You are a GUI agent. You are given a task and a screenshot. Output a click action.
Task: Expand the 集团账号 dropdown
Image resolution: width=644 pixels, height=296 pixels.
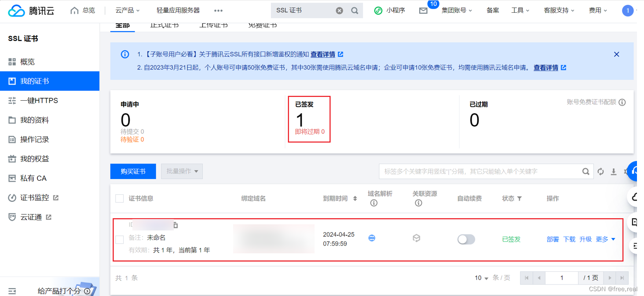coord(457,10)
